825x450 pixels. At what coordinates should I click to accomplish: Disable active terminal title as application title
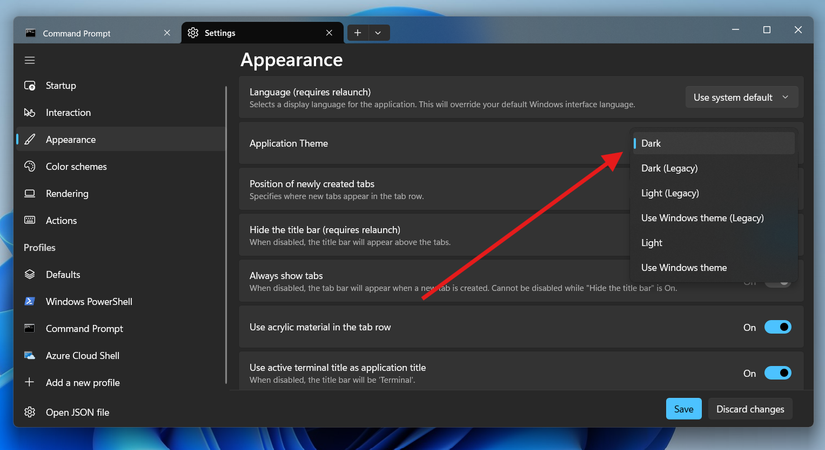[x=777, y=373]
